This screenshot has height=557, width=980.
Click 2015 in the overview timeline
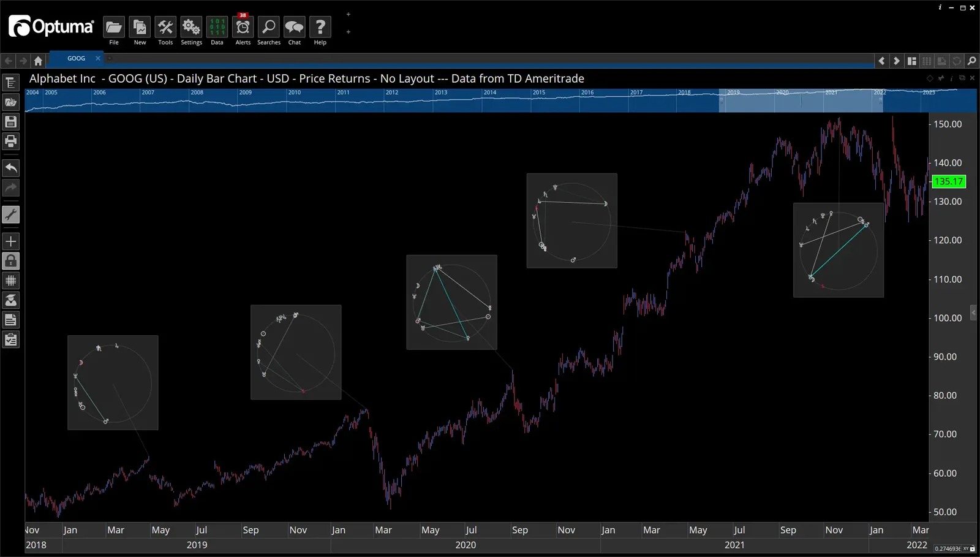[539, 93]
